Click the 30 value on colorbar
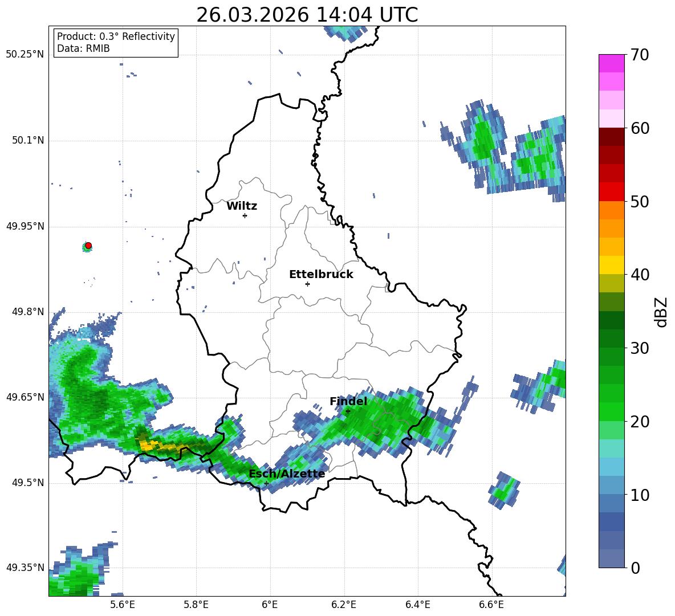This screenshot has height=616, width=675. (x=640, y=348)
